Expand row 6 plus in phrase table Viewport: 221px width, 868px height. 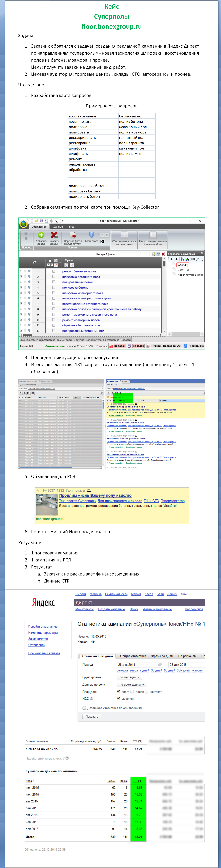(x=21, y=298)
